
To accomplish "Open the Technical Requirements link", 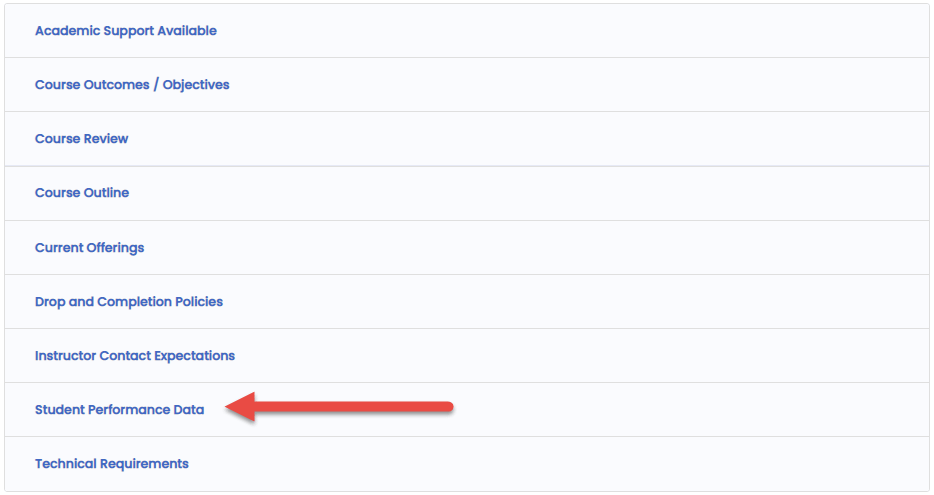I will [x=111, y=464].
